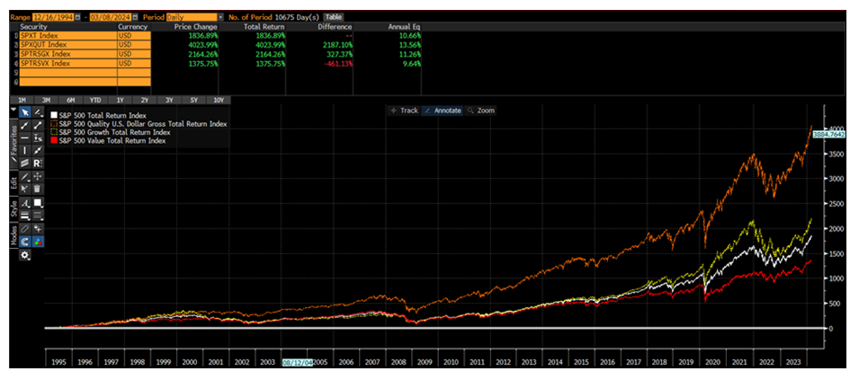
Task: Enable Zoom mode on chart
Action: [x=480, y=110]
